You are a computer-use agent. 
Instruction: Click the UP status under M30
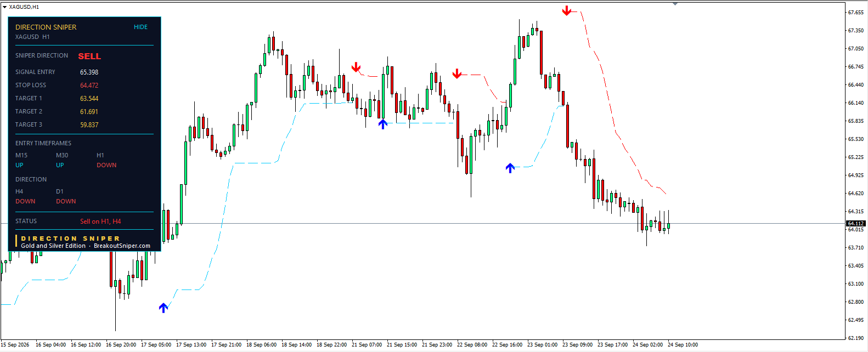pos(60,165)
